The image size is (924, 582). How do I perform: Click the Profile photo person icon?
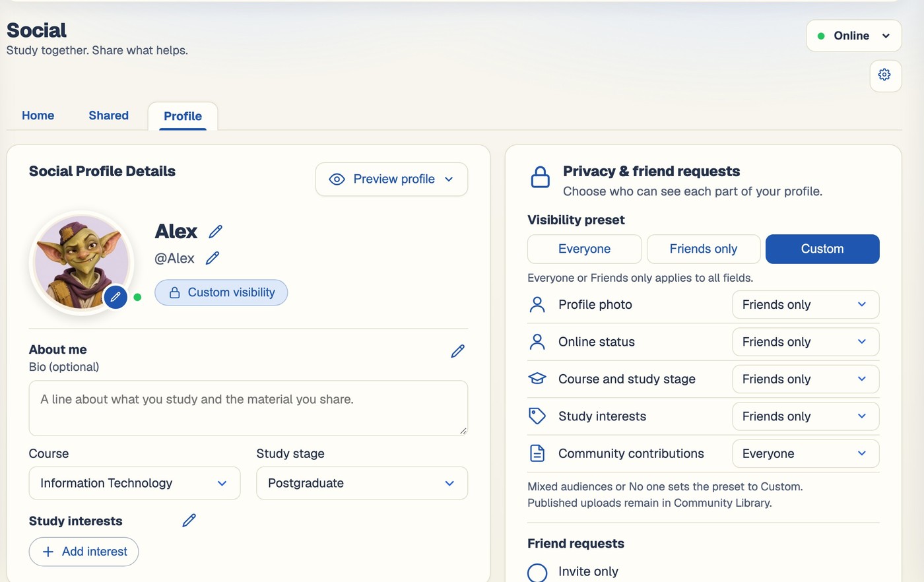537,304
